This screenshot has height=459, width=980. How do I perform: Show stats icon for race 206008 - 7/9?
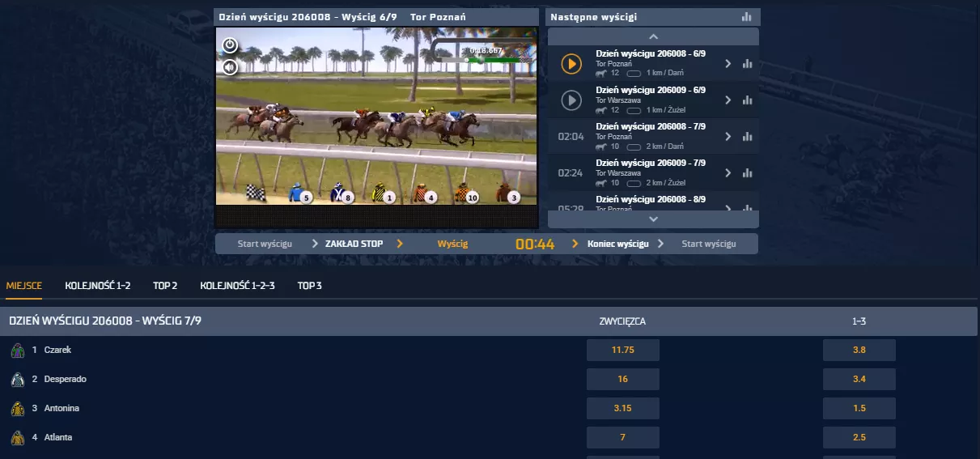tap(747, 137)
